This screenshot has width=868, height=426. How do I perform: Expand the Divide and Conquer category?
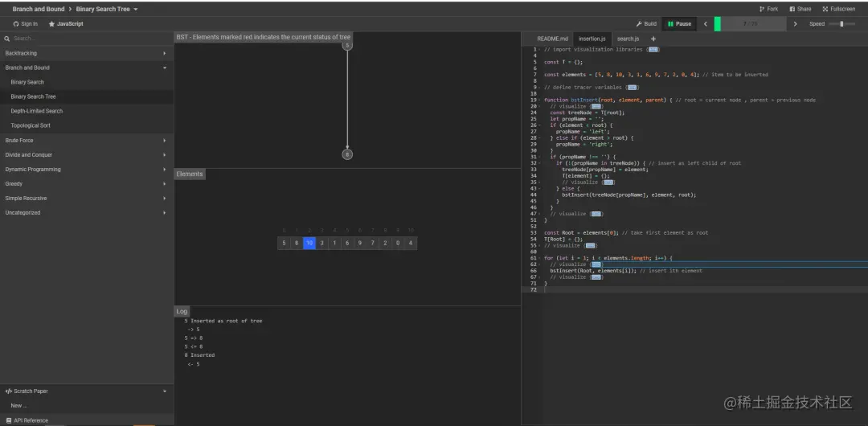pos(86,154)
